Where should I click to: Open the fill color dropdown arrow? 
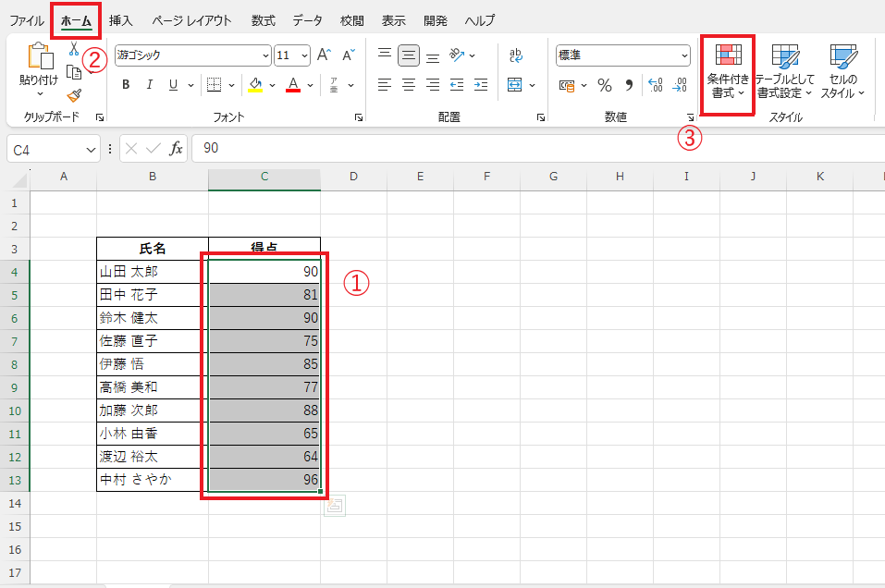pos(272,85)
